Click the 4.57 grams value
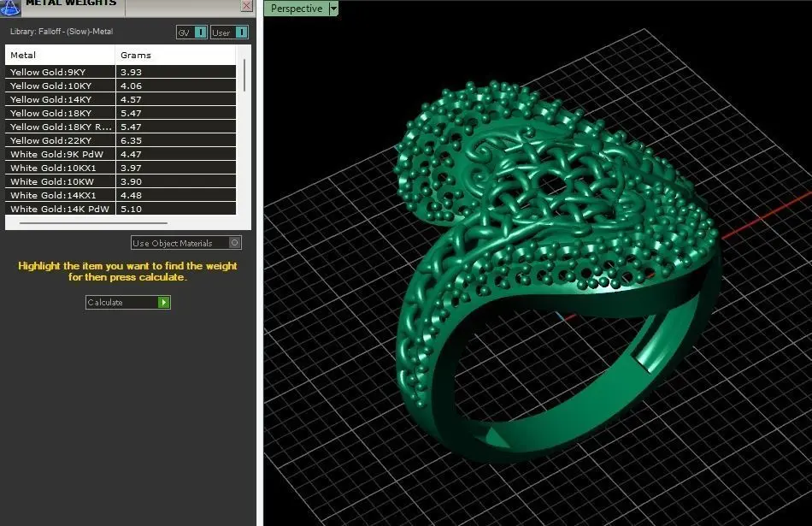This screenshot has width=812, height=526. 131,99
